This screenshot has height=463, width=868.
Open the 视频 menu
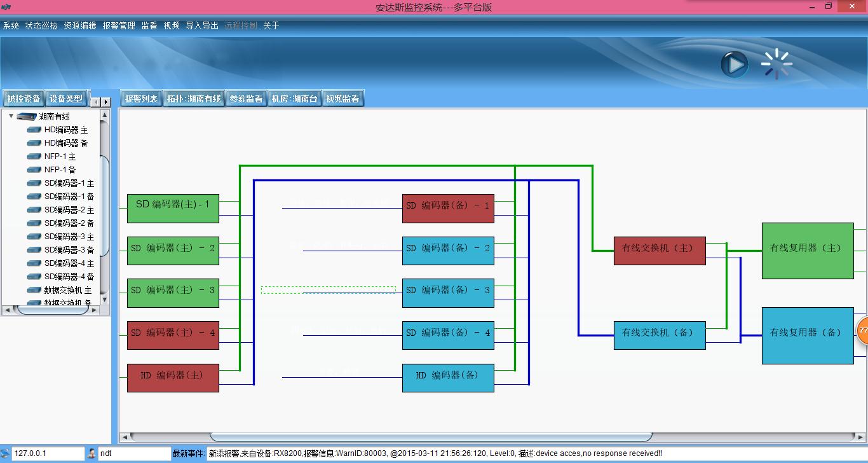[x=172, y=25]
